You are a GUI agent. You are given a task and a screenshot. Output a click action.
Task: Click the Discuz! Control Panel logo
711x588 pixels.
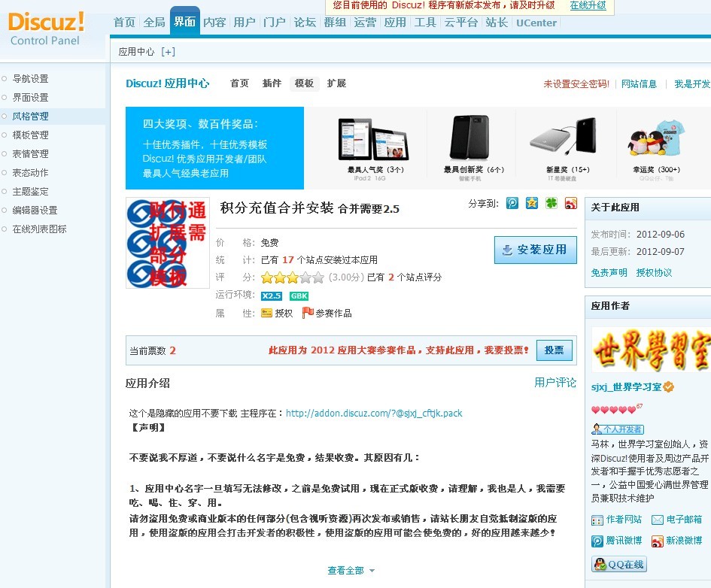[46, 29]
